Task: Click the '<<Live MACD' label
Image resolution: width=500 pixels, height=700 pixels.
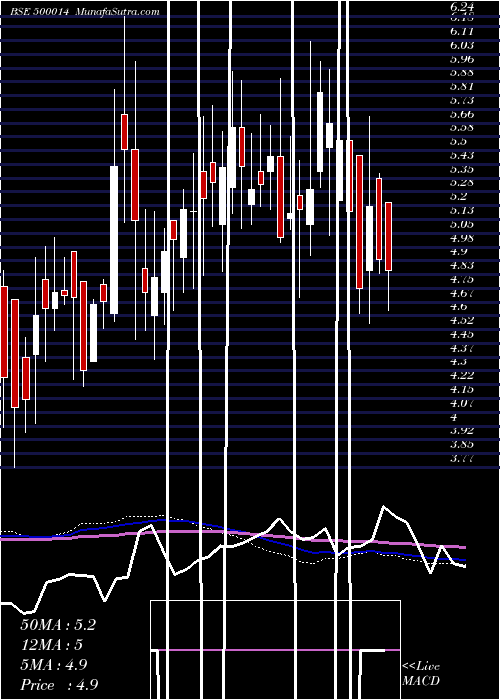Action: pyautogui.click(x=421, y=674)
